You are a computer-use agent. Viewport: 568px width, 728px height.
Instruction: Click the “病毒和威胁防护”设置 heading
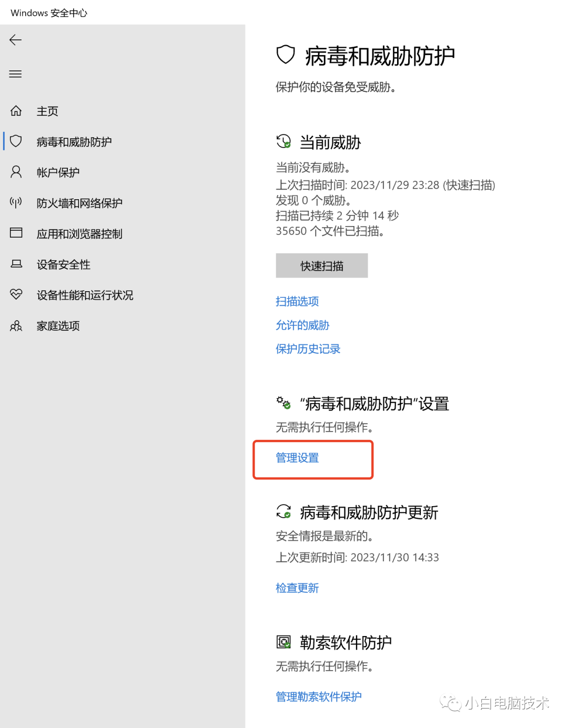click(374, 404)
